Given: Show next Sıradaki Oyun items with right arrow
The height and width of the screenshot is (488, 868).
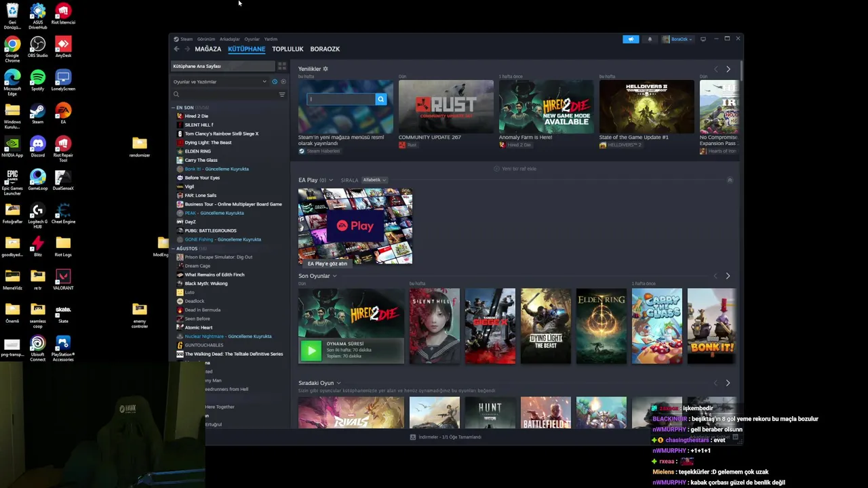Looking at the screenshot, I should [x=728, y=383].
